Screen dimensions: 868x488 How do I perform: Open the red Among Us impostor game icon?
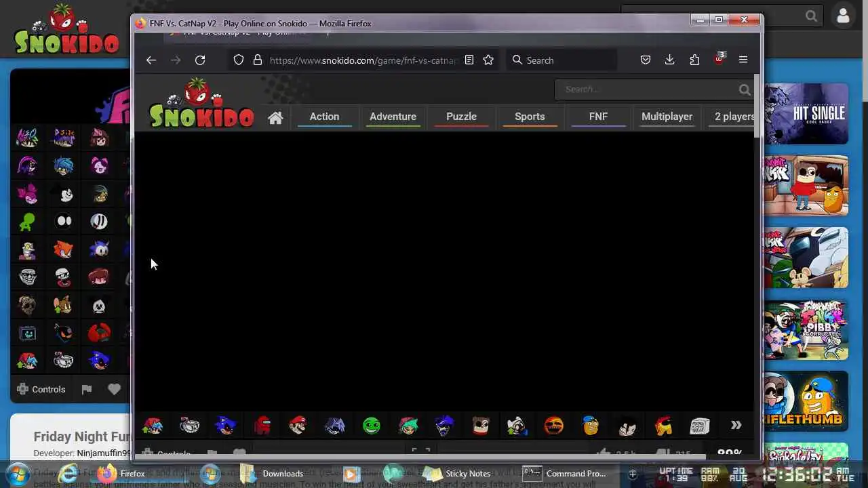(x=262, y=426)
